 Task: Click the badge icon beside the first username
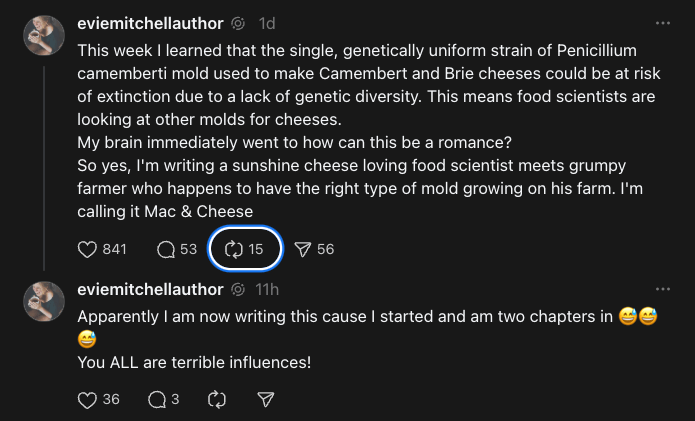[x=238, y=23]
